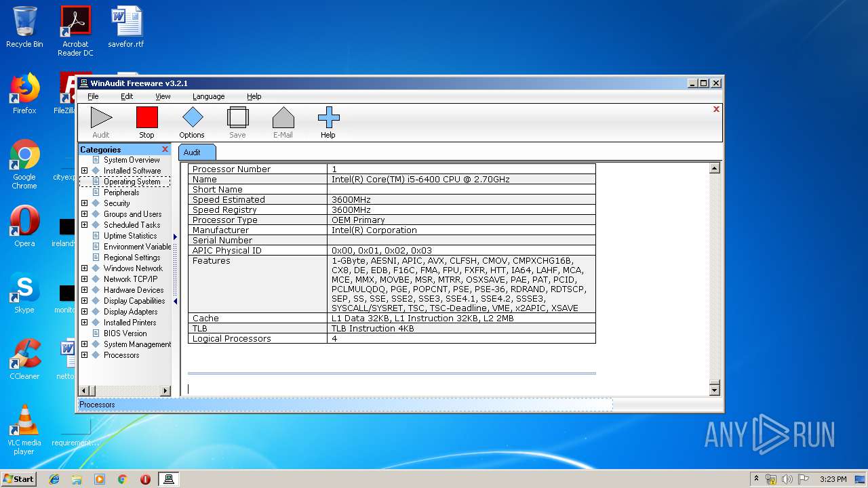Open the File menu
Image resolution: width=868 pixels, height=488 pixels.
pyautogui.click(x=93, y=96)
